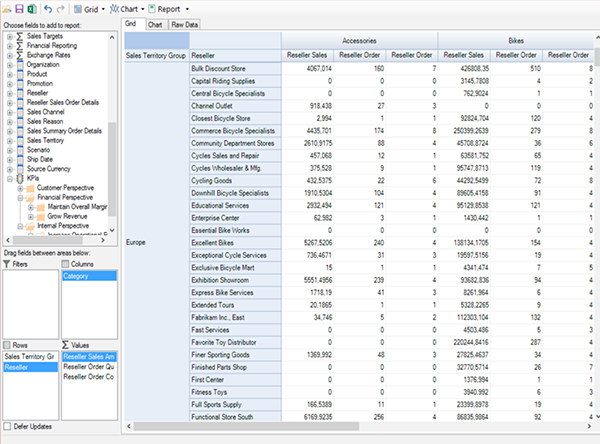Viewport: 600px width, 444px height.
Task: Click the Sales Territory dimension icon
Action: (20, 140)
